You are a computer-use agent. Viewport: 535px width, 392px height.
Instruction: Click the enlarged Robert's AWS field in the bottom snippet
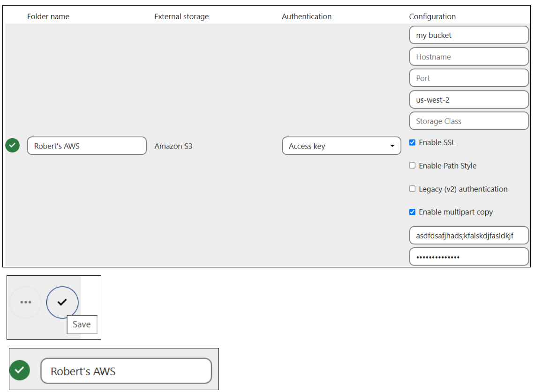click(126, 371)
